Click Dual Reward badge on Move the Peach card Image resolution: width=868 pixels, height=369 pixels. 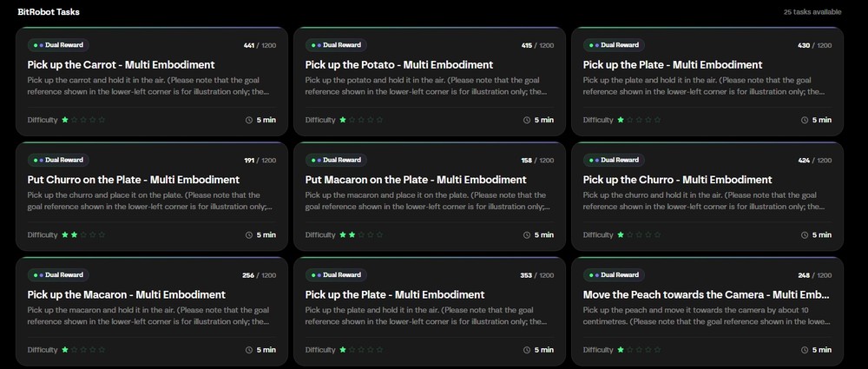point(615,275)
